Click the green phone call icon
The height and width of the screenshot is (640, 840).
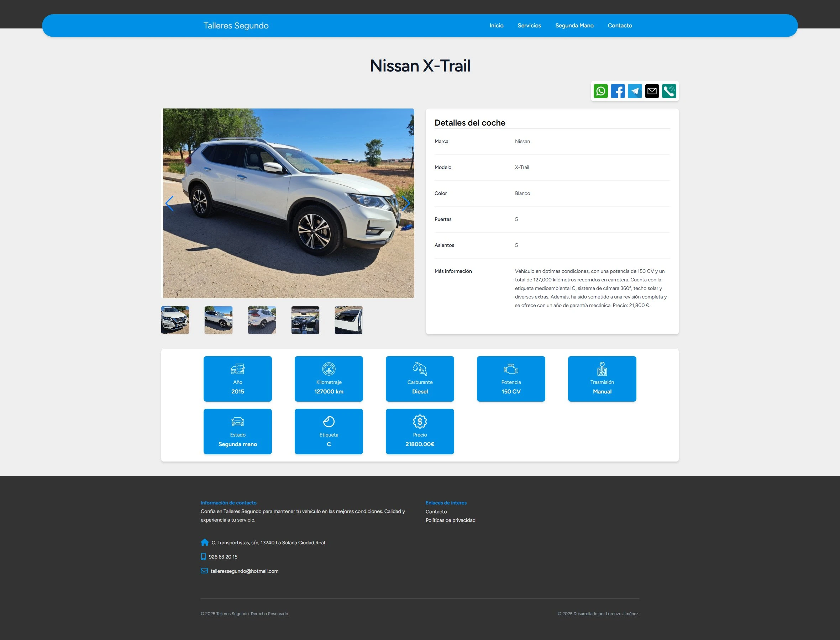coord(669,91)
